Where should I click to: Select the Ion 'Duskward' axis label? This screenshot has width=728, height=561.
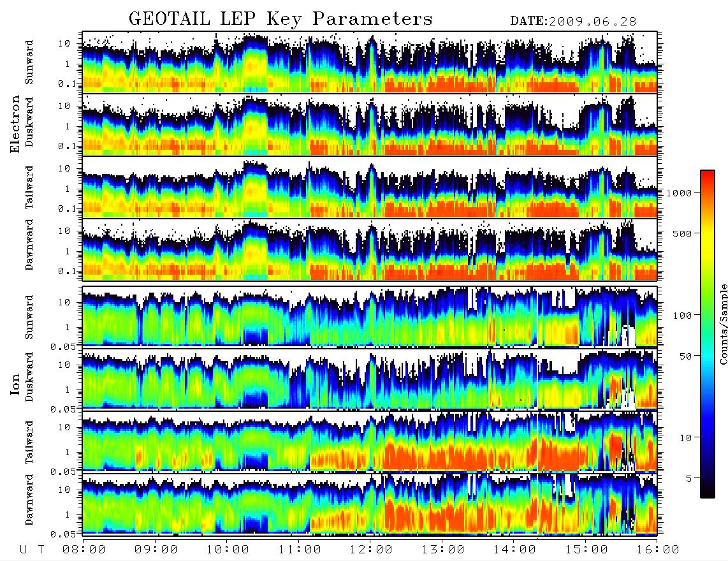coord(29,377)
